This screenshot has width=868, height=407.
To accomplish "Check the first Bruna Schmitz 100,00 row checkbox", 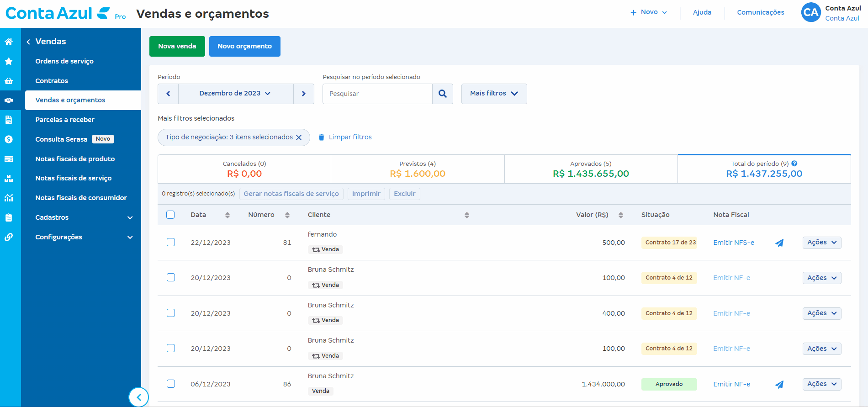I will 171,277.
